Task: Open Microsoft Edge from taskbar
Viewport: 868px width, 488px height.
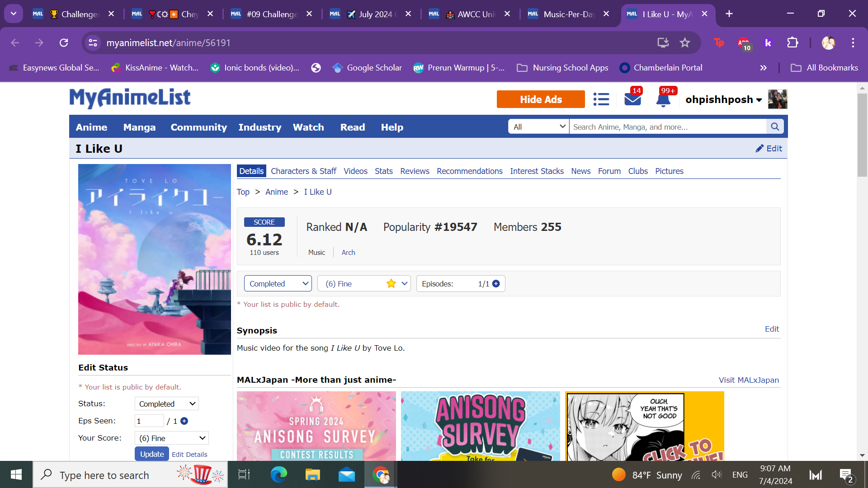Action: tap(278, 475)
